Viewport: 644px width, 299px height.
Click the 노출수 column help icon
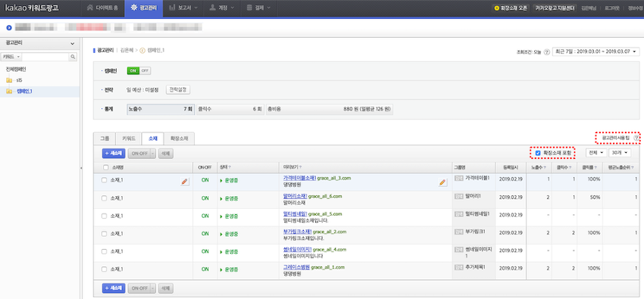pyautogui.click(x=545, y=167)
